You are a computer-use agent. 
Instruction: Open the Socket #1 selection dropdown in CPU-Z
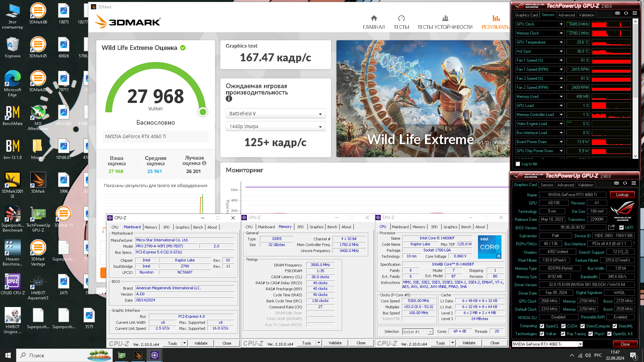pyautogui.click(x=418, y=331)
